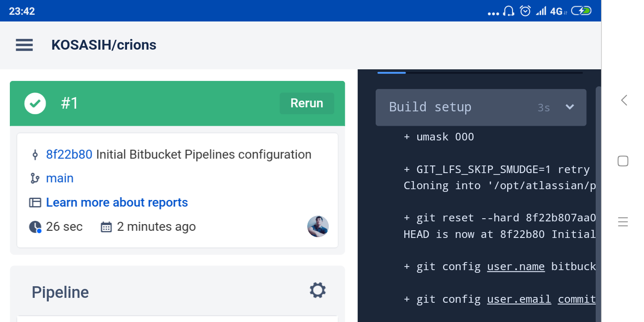Open Pipeline settings gear icon

318,290
